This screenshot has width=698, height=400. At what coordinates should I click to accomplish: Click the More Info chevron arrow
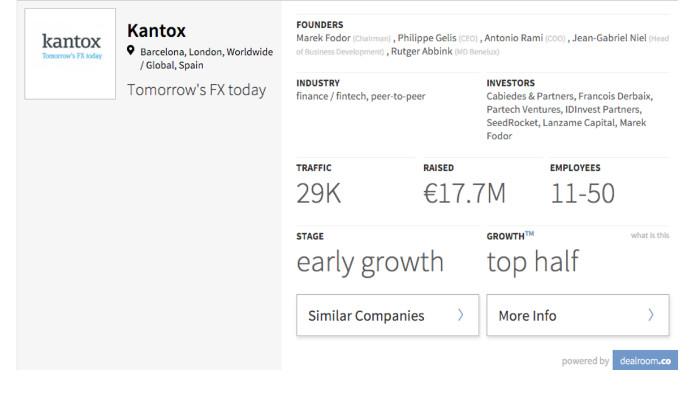(x=651, y=315)
